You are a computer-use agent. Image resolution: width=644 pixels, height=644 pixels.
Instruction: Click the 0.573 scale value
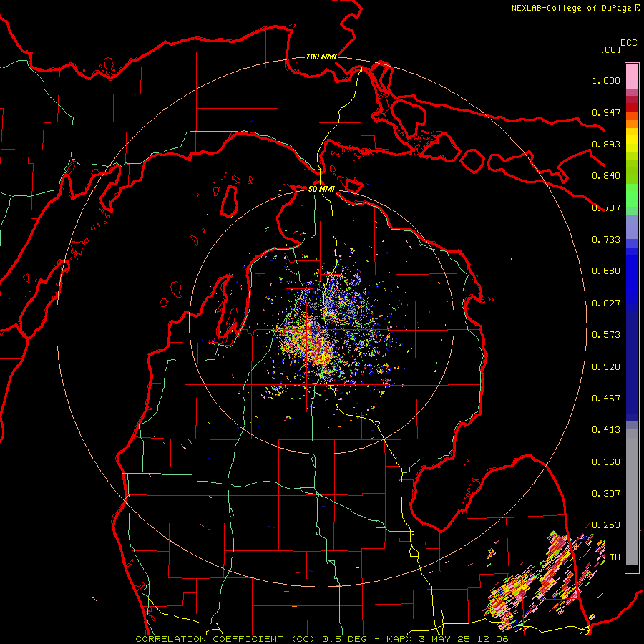[x=606, y=335]
